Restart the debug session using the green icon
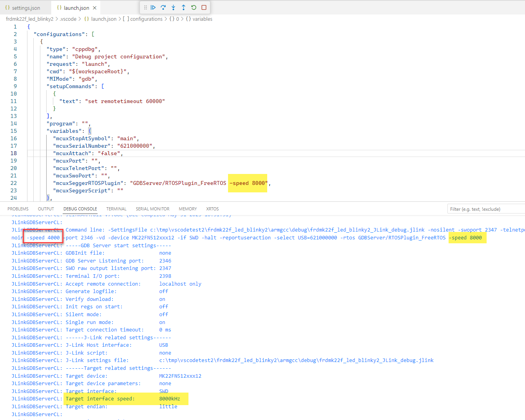Screen dimensions: 525x420 point(193,7)
